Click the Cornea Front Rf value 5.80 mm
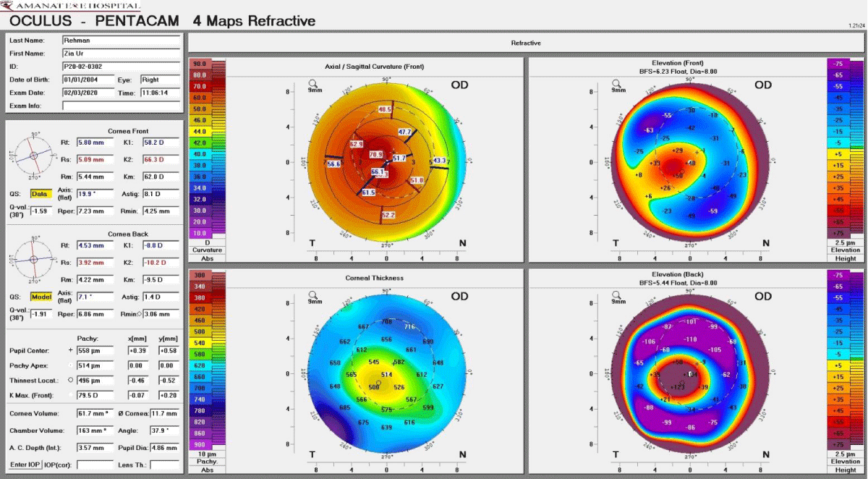The height and width of the screenshot is (479, 868). pos(95,143)
